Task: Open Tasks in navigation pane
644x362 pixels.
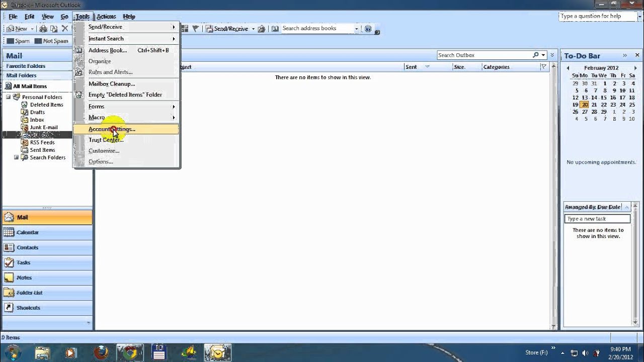Action: coord(47,262)
